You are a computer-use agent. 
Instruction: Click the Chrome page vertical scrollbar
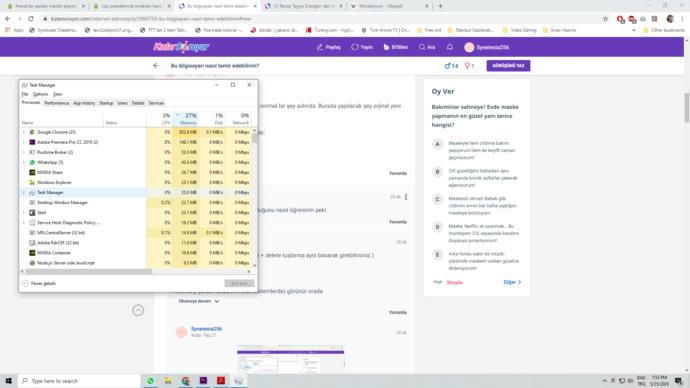click(686, 108)
